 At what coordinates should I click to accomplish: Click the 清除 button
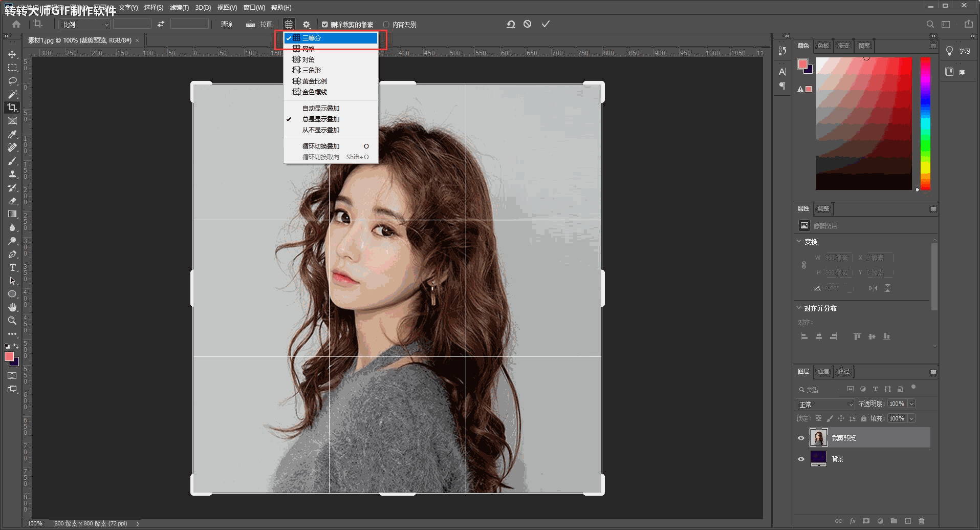[227, 25]
